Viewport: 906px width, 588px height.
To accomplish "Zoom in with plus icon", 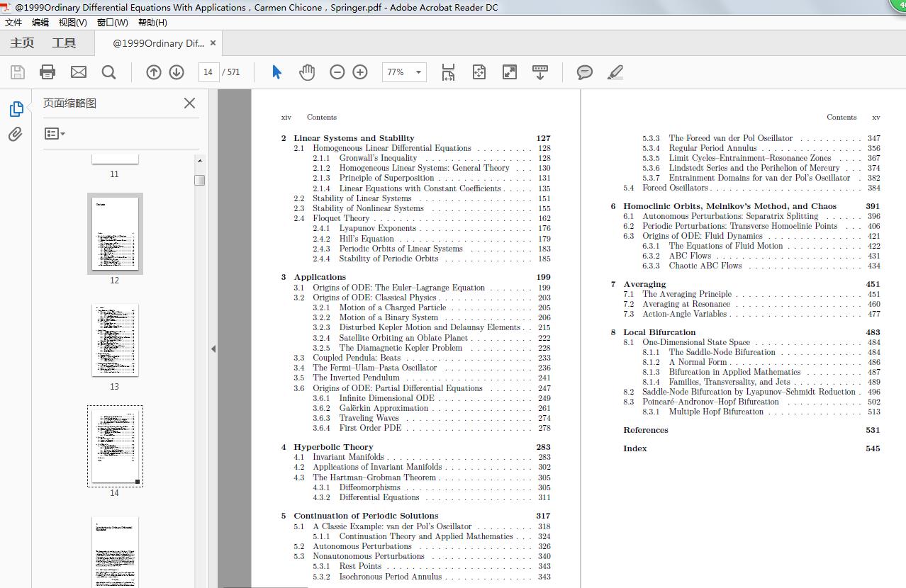I will [x=360, y=72].
